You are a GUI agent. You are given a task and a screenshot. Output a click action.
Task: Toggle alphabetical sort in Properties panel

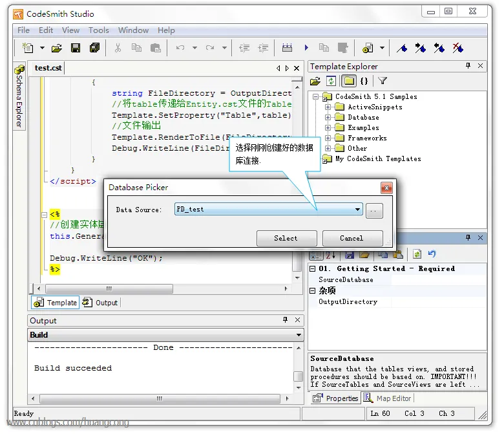tap(331, 255)
